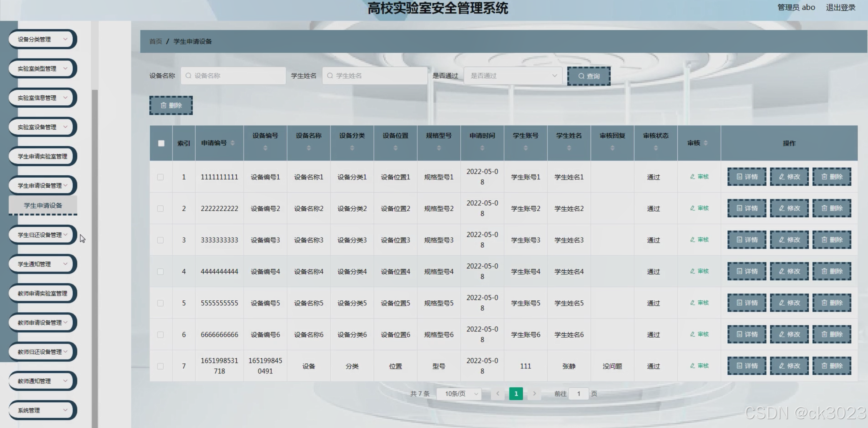Click search icon in 设备名称 input field

click(x=188, y=76)
